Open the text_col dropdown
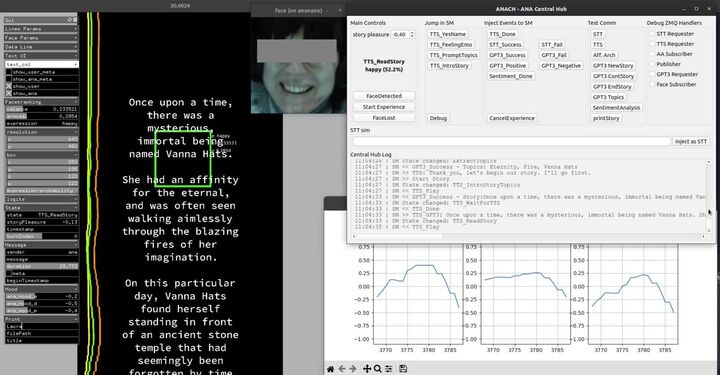 tap(41, 64)
